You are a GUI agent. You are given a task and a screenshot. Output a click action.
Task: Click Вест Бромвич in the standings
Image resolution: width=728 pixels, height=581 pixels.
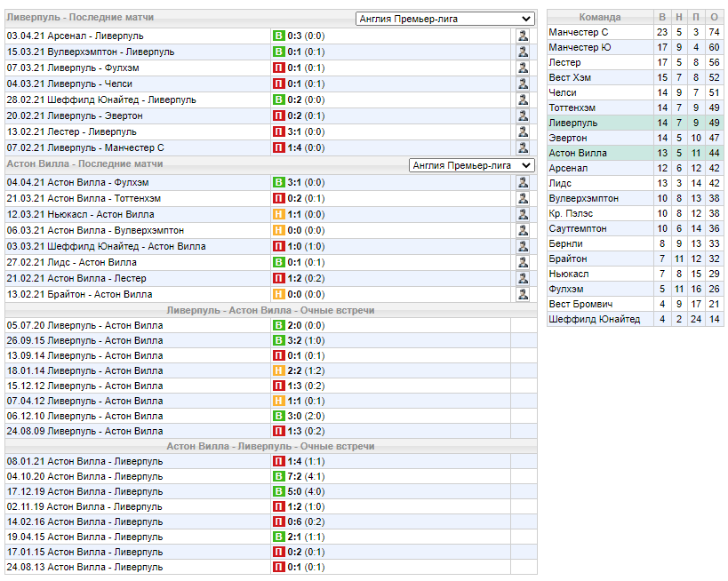(580, 304)
